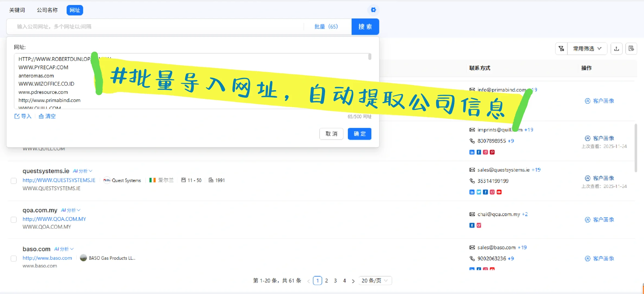Select the qoa.com.my row checkbox
Image resolution: width=644 pixels, height=294 pixels.
14,220
